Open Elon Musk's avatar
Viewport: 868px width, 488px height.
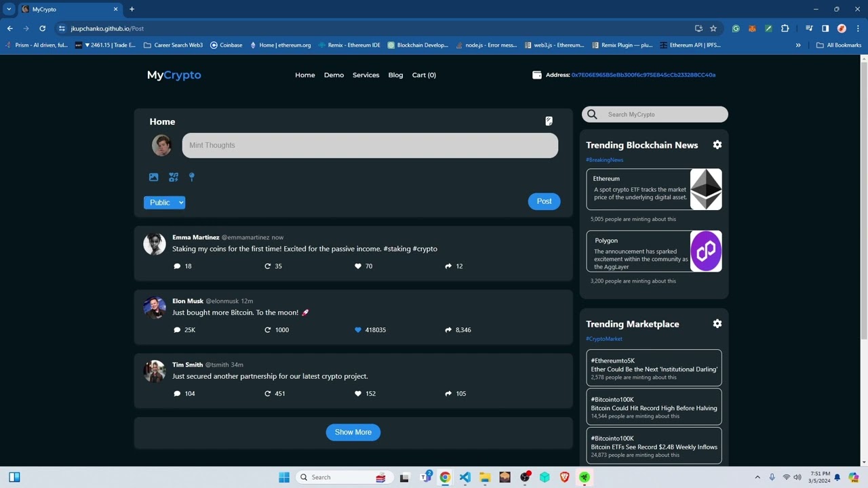click(155, 307)
